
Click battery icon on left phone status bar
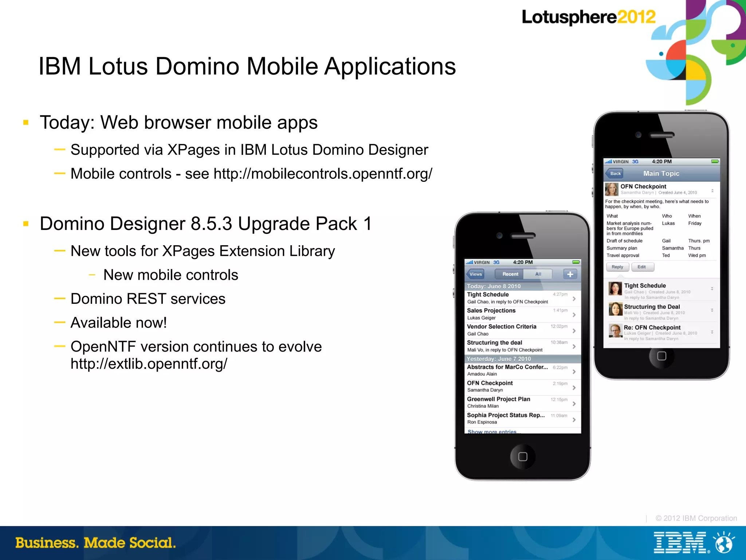click(576, 262)
